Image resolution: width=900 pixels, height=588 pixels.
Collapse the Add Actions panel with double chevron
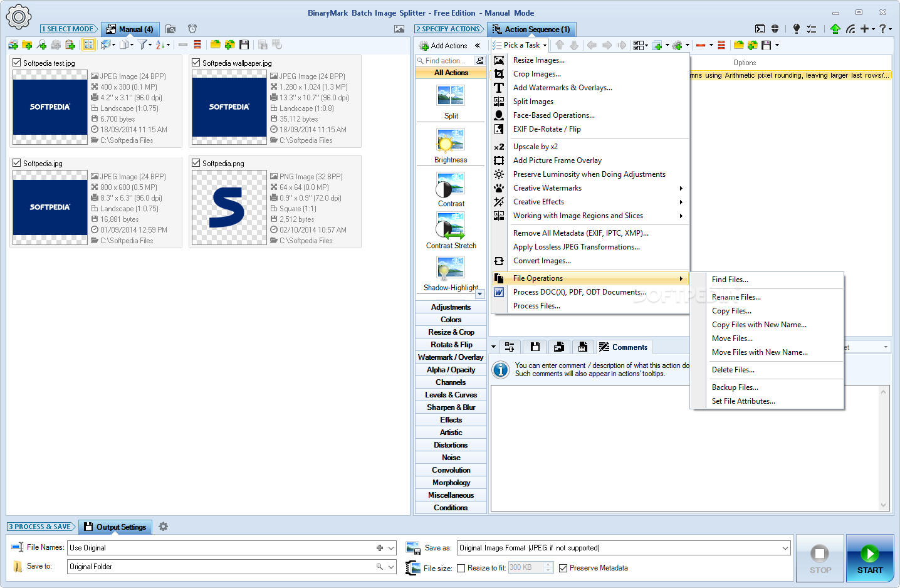(478, 45)
